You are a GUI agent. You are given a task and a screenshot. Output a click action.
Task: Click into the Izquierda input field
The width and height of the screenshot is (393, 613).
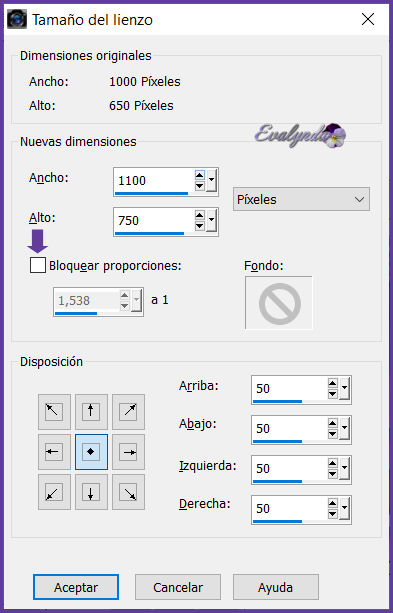point(290,468)
